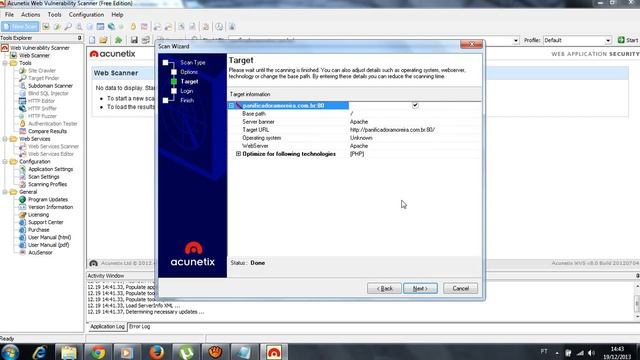Open the Actions menu
640x360 pixels.
coord(31,15)
